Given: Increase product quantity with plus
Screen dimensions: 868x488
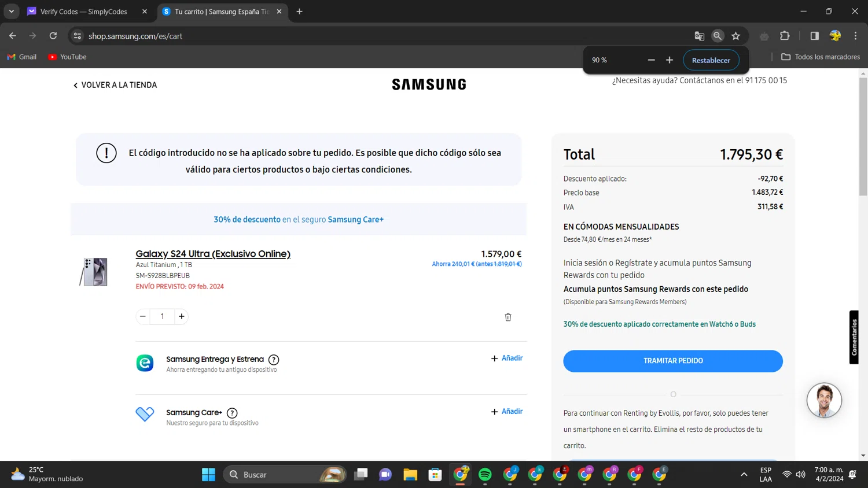Looking at the screenshot, I should coord(182,316).
